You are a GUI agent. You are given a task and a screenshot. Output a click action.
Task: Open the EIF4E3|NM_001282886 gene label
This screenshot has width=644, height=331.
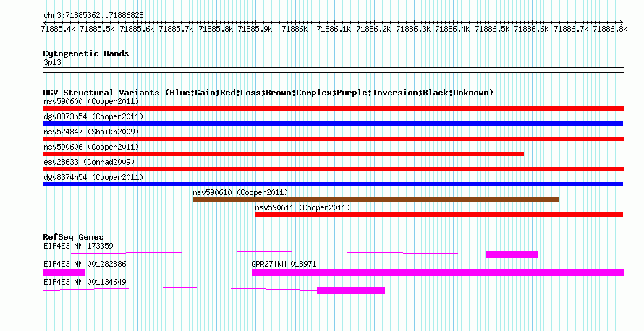pos(85,264)
